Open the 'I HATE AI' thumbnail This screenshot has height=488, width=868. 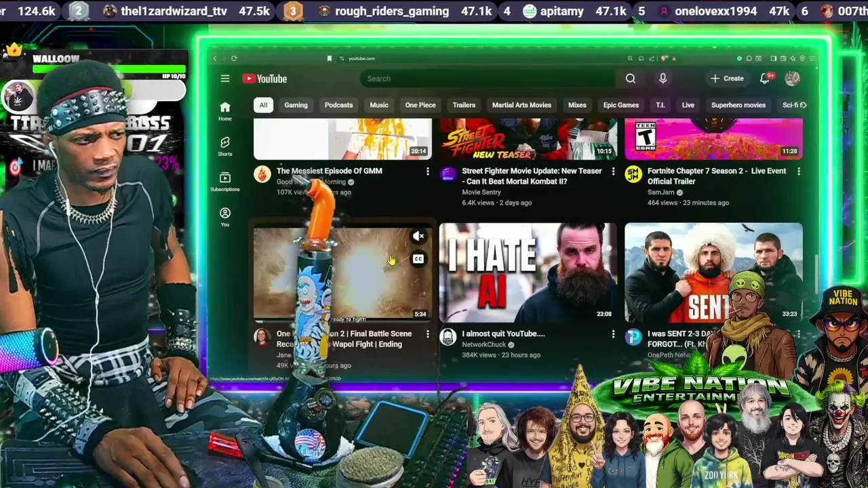[x=528, y=272]
